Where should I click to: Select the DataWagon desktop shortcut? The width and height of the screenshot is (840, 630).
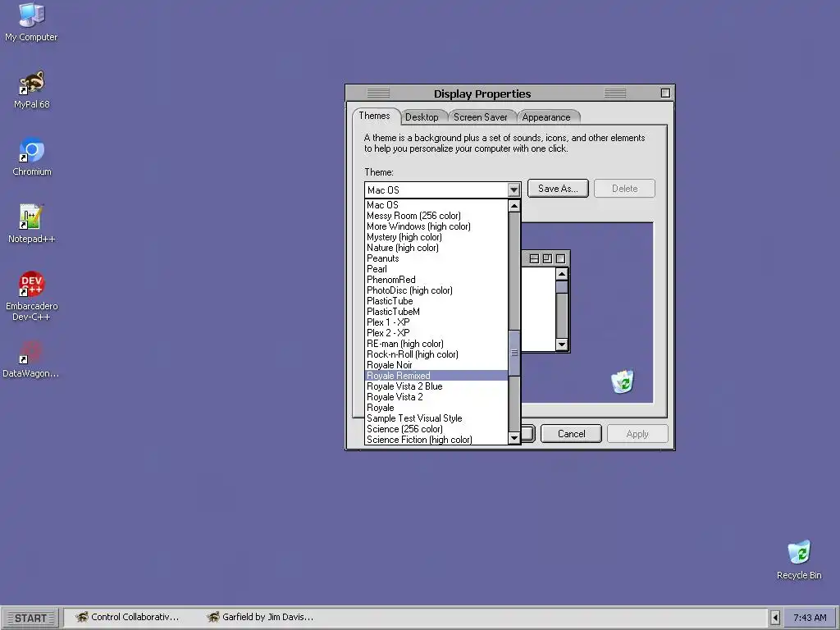(x=31, y=358)
